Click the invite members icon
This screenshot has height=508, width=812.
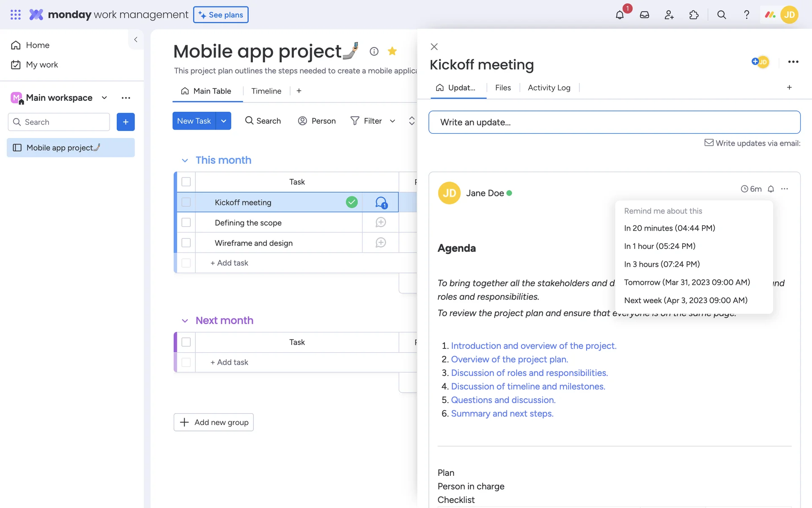(669, 15)
